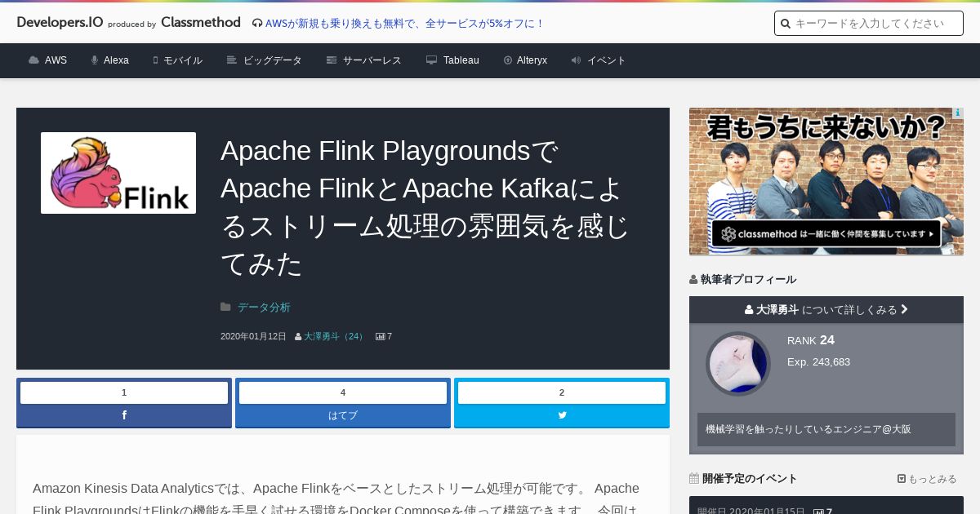Click the author's avatar image
This screenshot has height=514, width=980.
[x=738, y=364]
